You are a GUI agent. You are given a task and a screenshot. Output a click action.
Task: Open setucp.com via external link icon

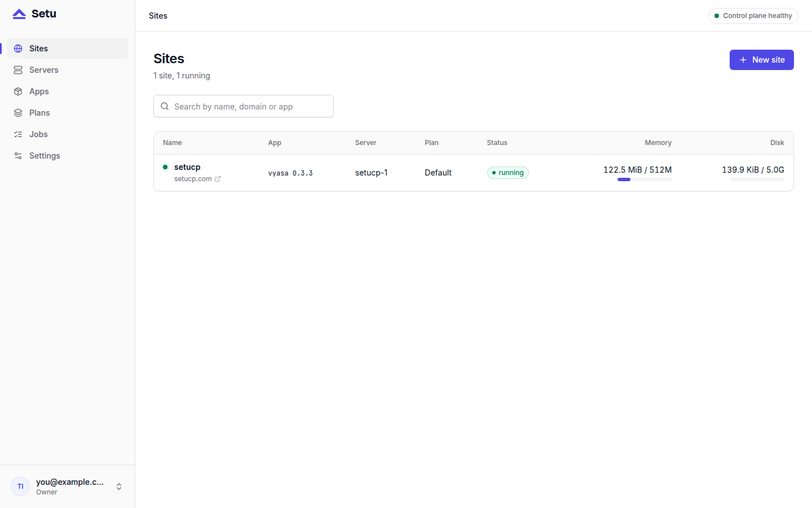pyautogui.click(x=218, y=179)
